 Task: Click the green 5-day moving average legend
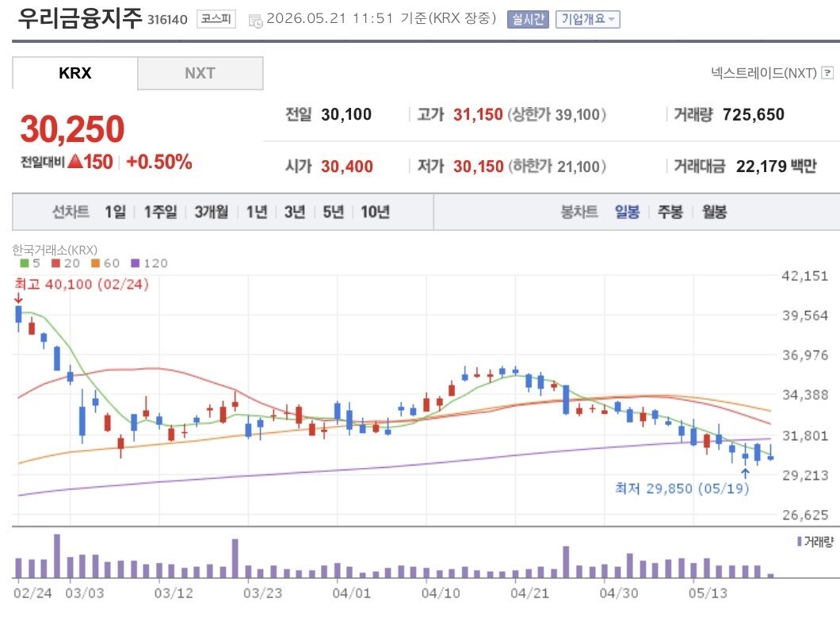[x=30, y=263]
